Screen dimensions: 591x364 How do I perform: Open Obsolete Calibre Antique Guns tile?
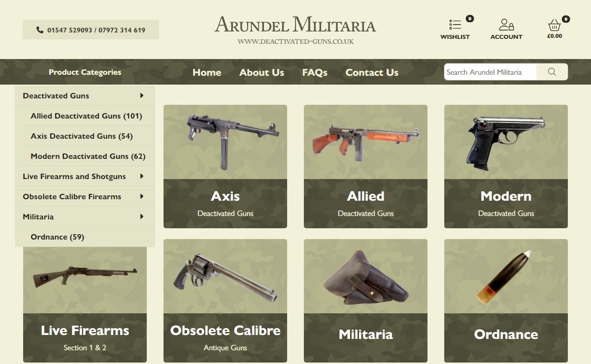[x=225, y=301]
